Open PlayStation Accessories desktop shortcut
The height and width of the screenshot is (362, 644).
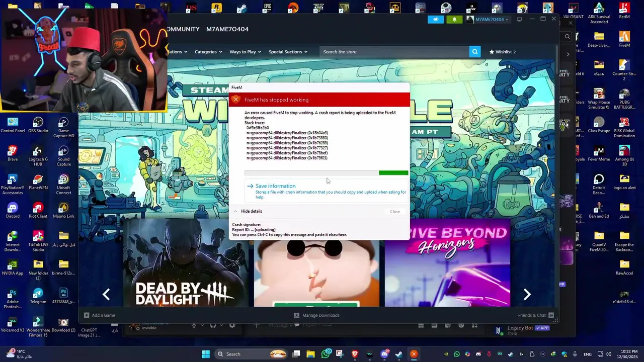click(x=13, y=185)
